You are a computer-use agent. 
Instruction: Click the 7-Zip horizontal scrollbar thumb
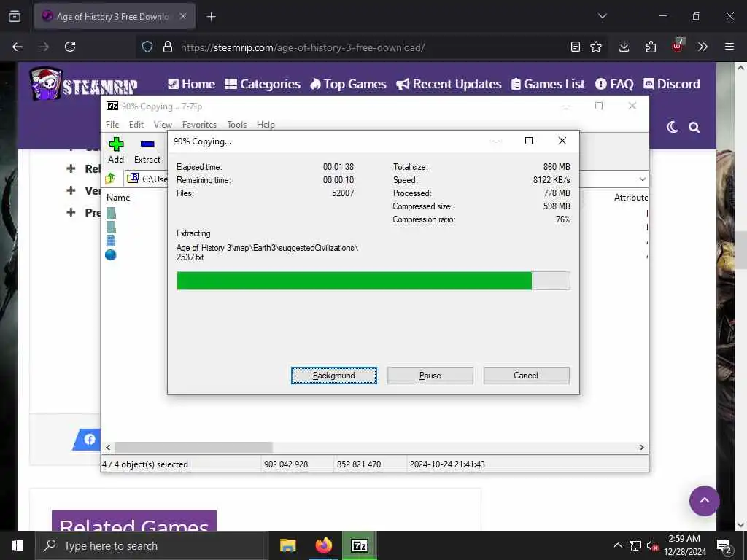pyautogui.click(x=193, y=447)
